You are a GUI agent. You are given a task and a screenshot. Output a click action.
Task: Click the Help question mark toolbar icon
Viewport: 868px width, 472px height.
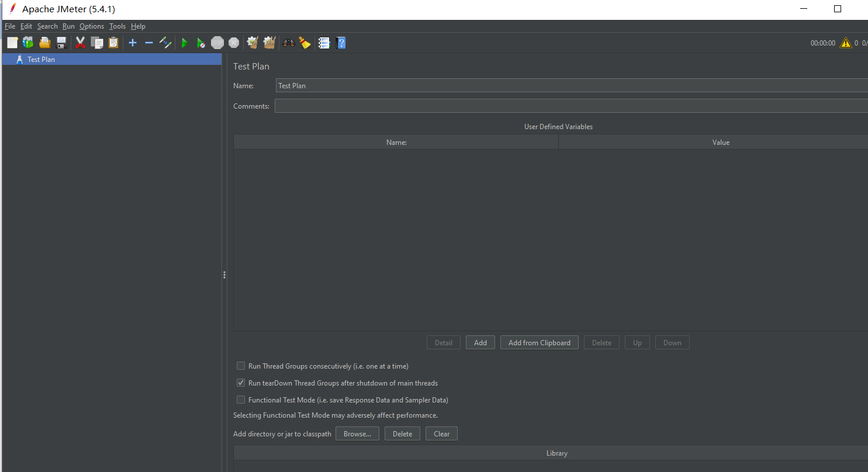341,43
